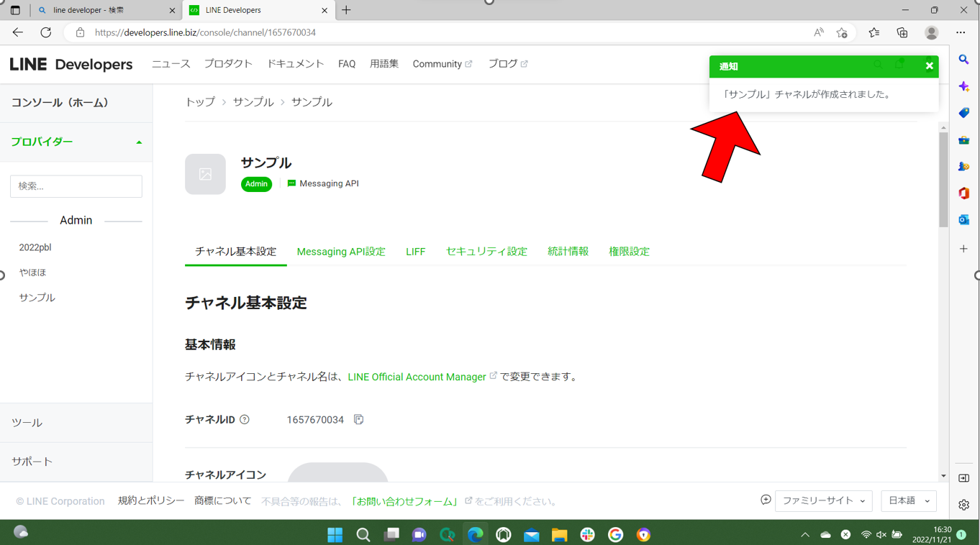This screenshot has width=980, height=545.
Task: Switch to the 統計情報 tab
Action: pyautogui.click(x=568, y=252)
